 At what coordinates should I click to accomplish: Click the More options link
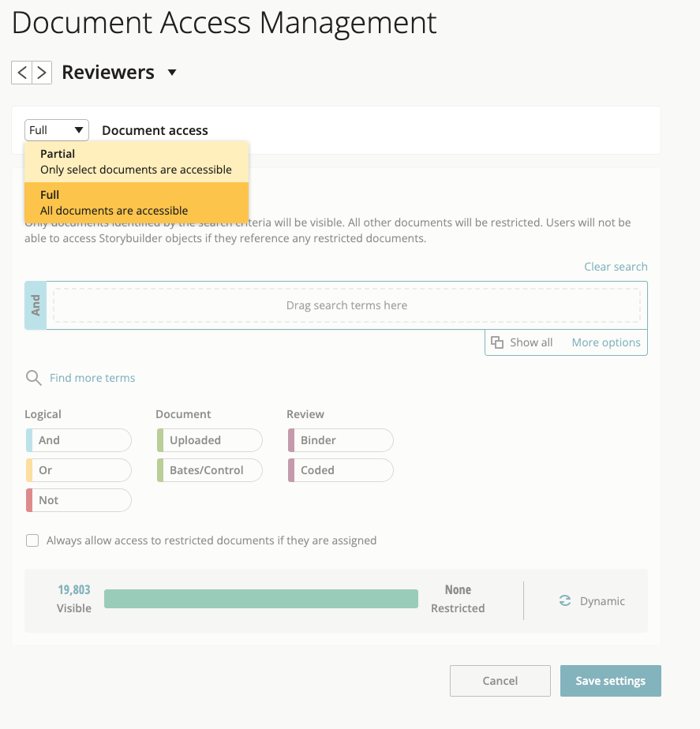point(605,342)
